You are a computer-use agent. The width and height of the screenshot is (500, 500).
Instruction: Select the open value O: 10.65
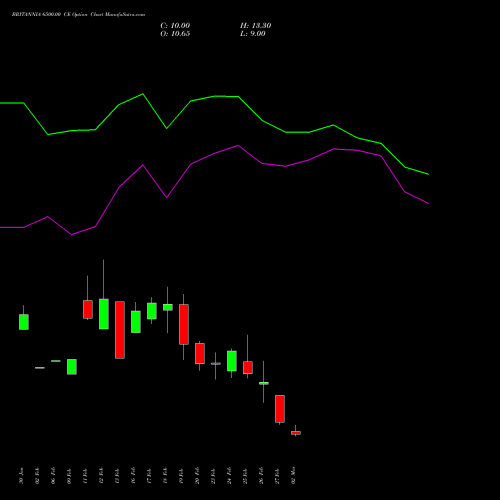(175, 34)
